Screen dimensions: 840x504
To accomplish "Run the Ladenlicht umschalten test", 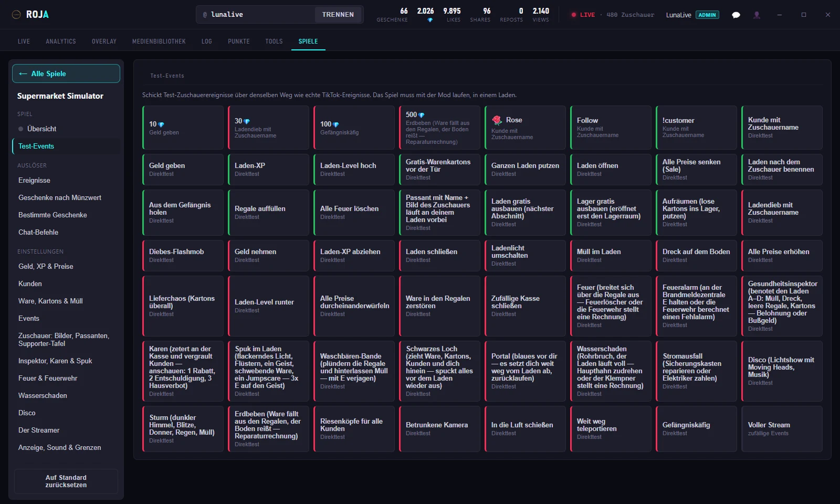I will pyautogui.click(x=525, y=255).
